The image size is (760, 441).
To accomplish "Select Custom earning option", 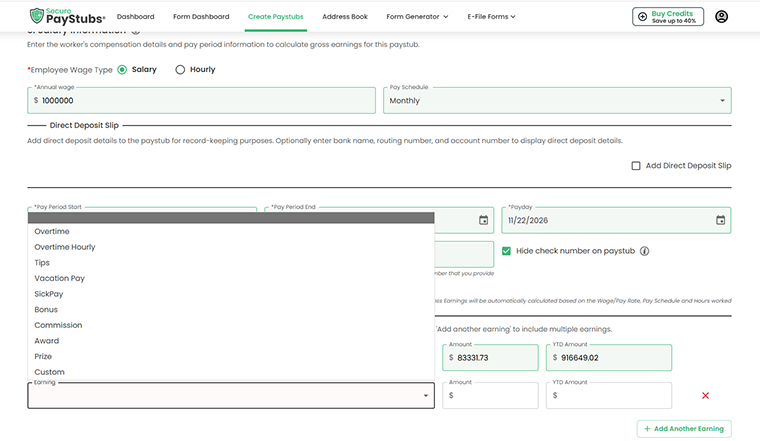I will (x=231, y=372).
